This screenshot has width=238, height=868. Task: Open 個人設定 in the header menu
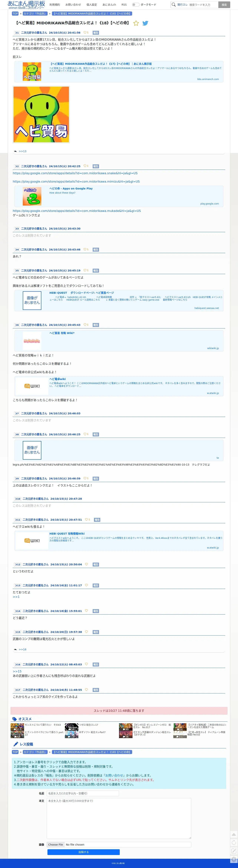click(x=92, y=5)
